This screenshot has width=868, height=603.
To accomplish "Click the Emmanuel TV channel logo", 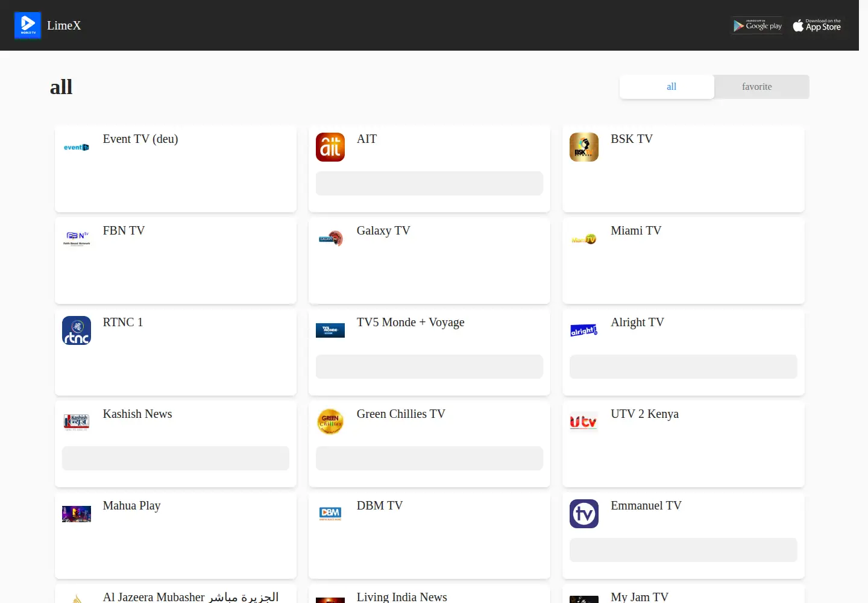I will [x=584, y=514].
